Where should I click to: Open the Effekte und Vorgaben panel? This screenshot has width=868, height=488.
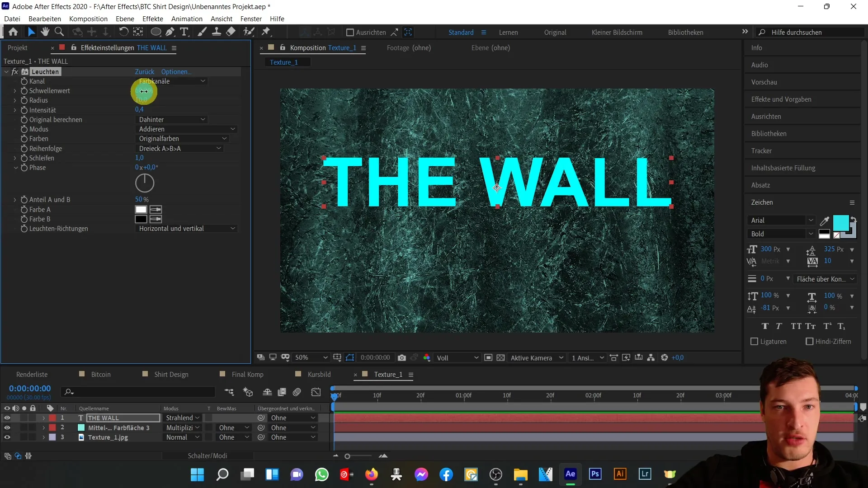pos(781,99)
